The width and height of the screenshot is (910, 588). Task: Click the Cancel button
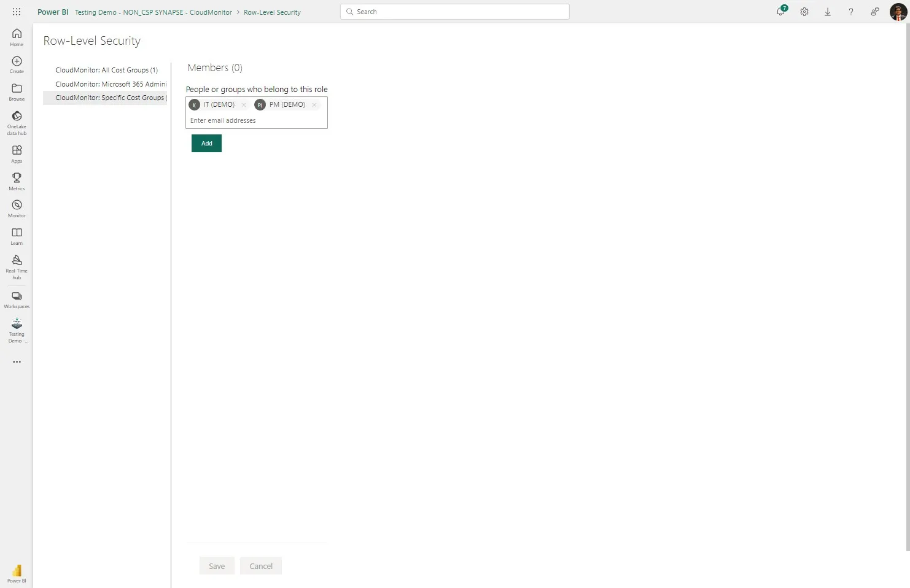tap(261, 566)
